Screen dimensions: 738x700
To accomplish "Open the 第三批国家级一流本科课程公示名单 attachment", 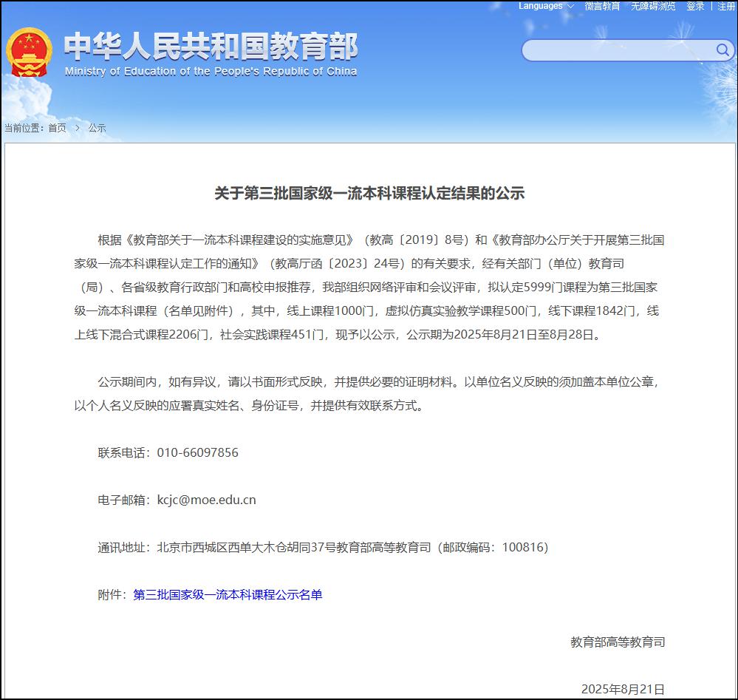I will pos(228,595).
